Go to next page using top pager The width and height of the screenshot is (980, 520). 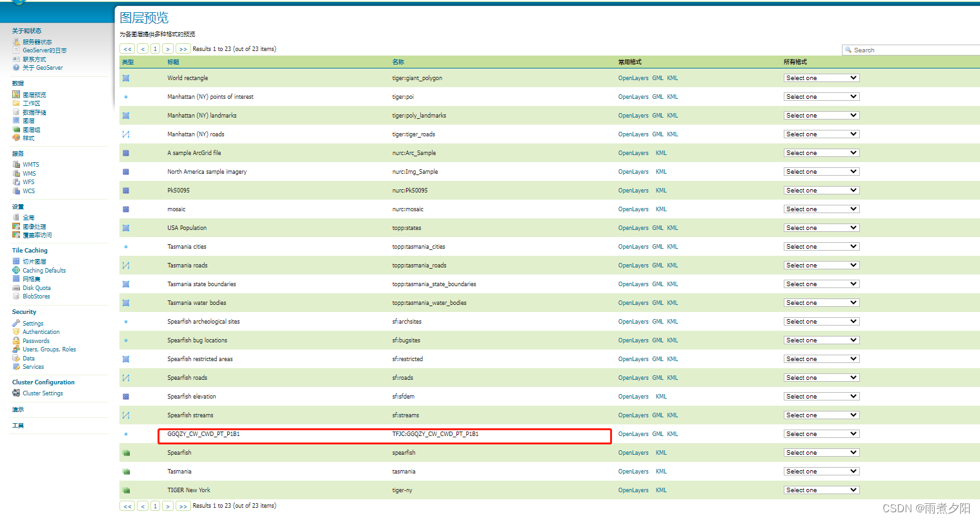[x=168, y=49]
